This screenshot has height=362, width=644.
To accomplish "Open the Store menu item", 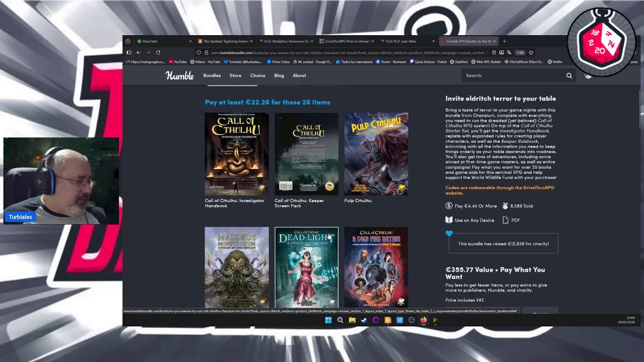I will coord(235,75).
